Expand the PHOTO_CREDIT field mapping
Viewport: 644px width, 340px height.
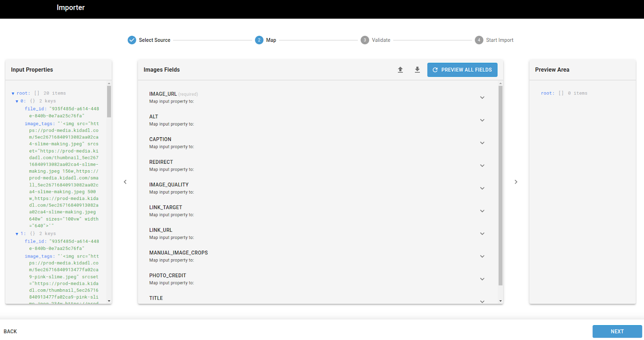(x=482, y=279)
